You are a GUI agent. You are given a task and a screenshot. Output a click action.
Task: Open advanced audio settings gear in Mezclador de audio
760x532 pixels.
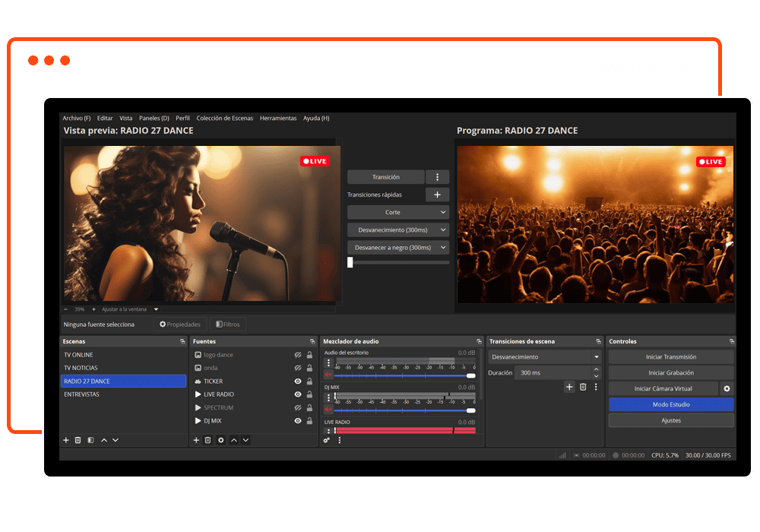(325, 440)
